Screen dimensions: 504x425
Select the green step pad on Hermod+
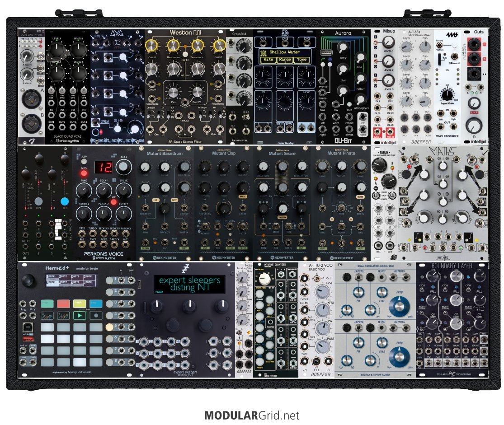(x=47, y=303)
